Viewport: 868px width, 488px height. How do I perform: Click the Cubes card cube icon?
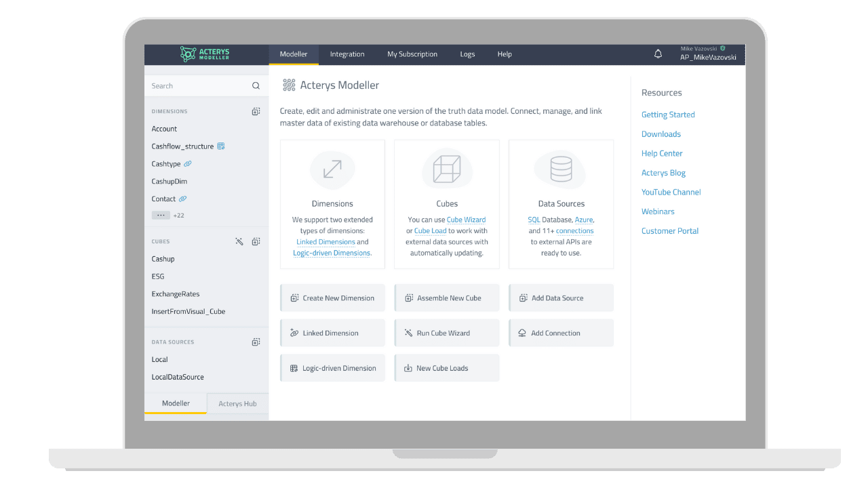point(447,169)
